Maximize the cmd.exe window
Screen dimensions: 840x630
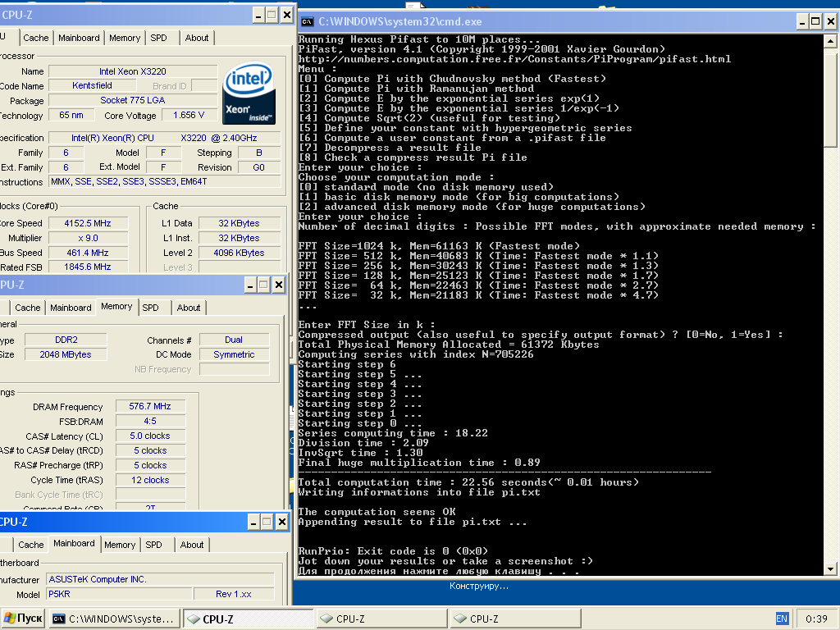(x=815, y=22)
